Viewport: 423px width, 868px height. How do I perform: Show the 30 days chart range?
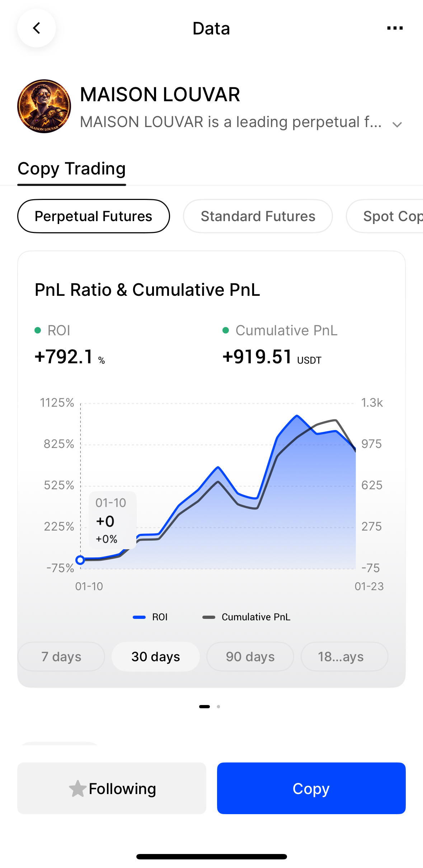[155, 657]
